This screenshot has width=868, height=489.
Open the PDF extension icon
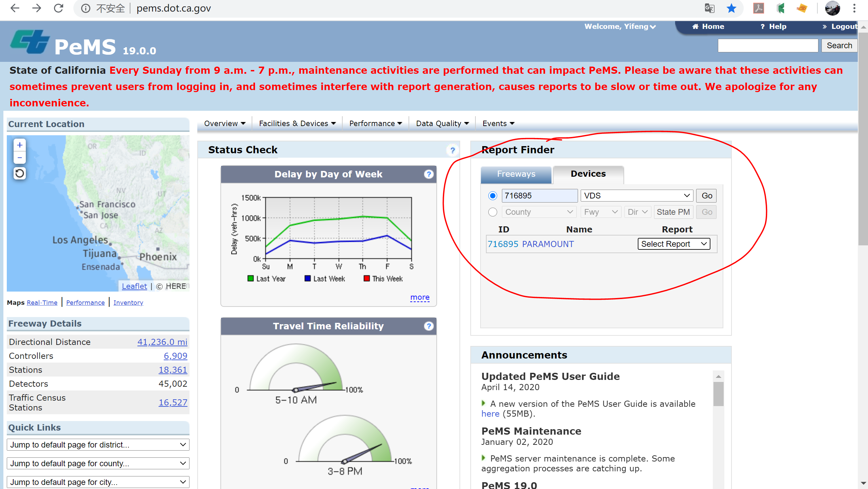[758, 8]
